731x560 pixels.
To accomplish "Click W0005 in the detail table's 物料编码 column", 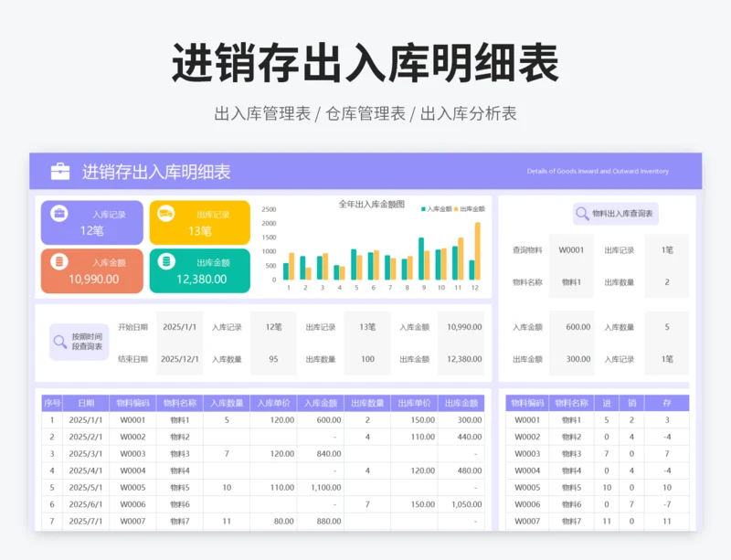I will point(132,487).
